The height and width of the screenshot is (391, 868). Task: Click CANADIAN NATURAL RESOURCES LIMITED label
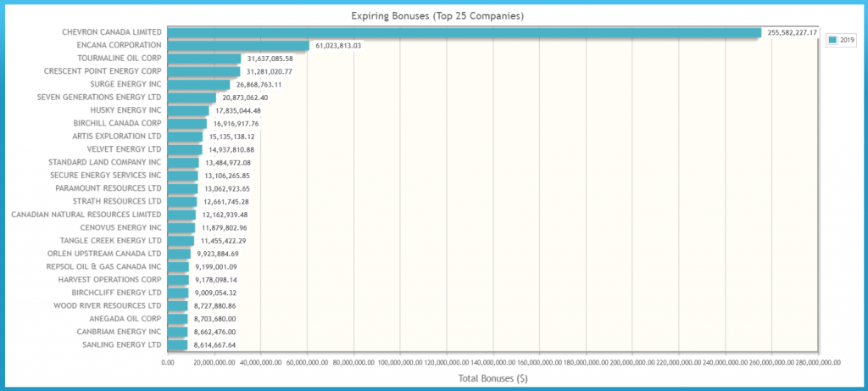[x=86, y=215]
